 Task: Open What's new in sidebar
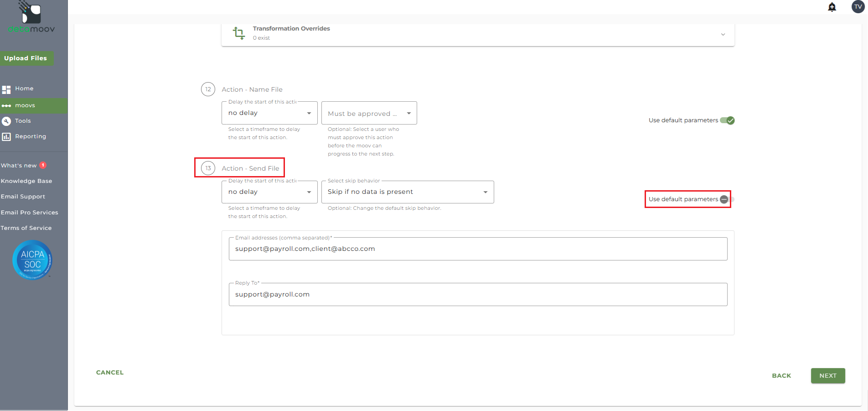[x=19, y=166]
